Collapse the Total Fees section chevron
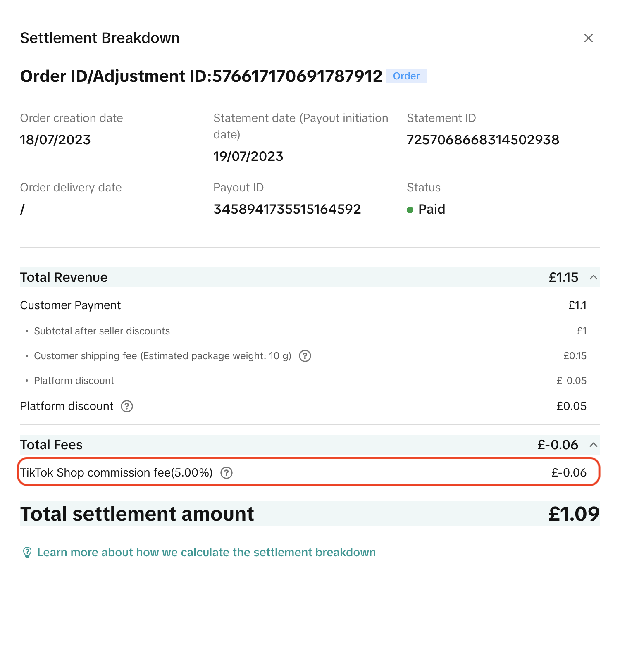This screenshot has height=672, width=620. coord(594,445)
